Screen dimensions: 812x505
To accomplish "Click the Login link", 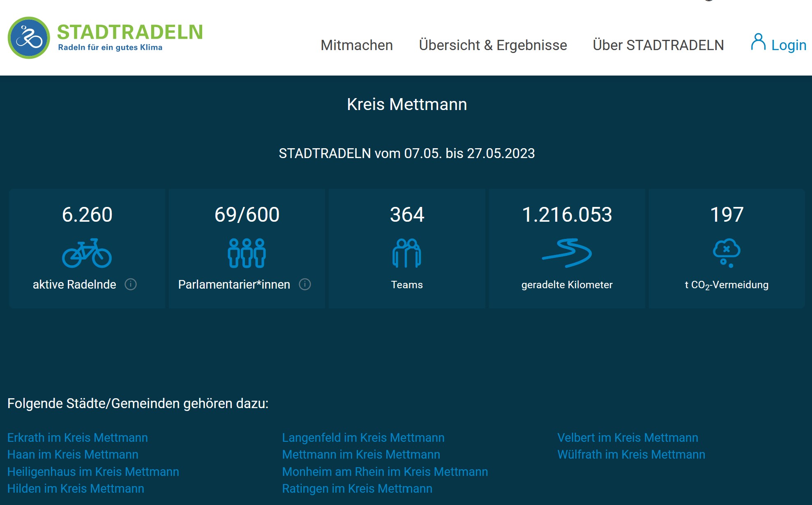I will pyautogui.click(x=788, y=45).
